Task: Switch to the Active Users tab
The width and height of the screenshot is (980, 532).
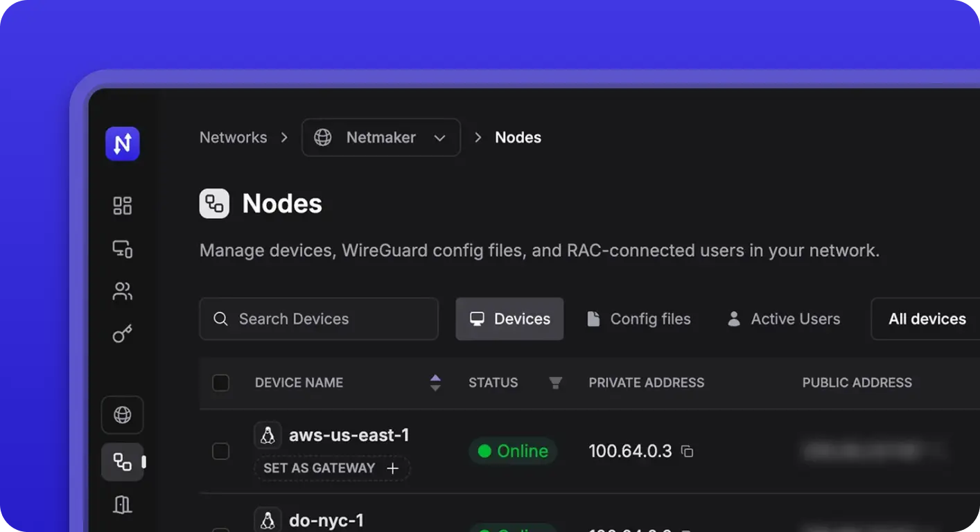Action: 784,319
